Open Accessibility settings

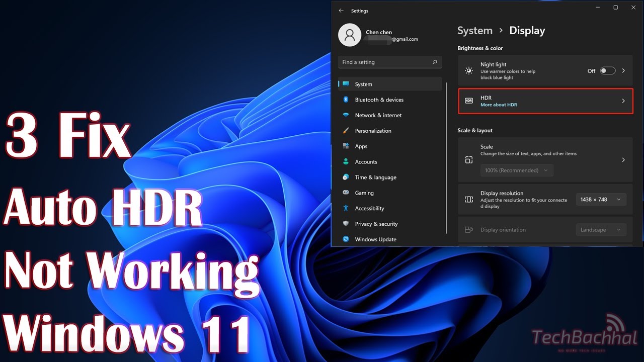click(x=390, y=208)
